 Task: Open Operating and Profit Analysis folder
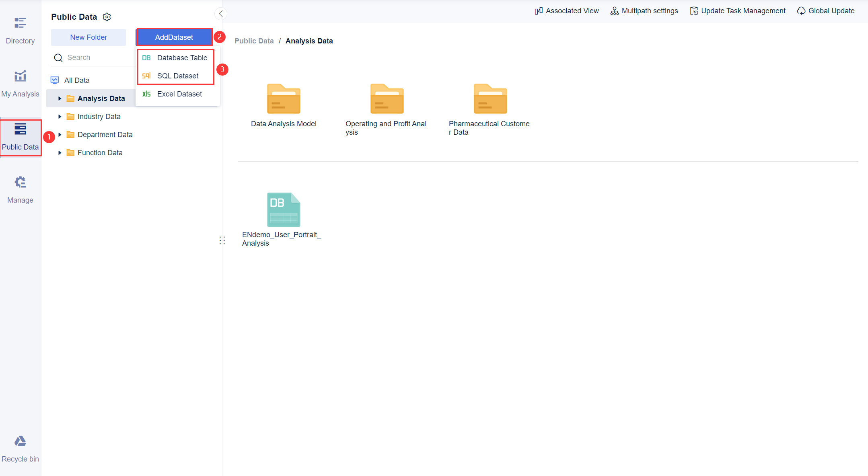pyautogui.click(x=387, y=110)
